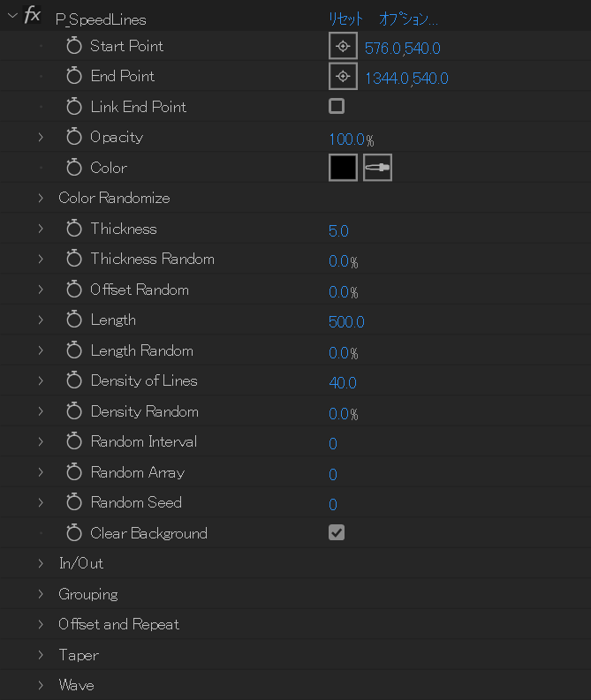
Task: Click the Density of Lines value 40.0
Action: (343, 383)
